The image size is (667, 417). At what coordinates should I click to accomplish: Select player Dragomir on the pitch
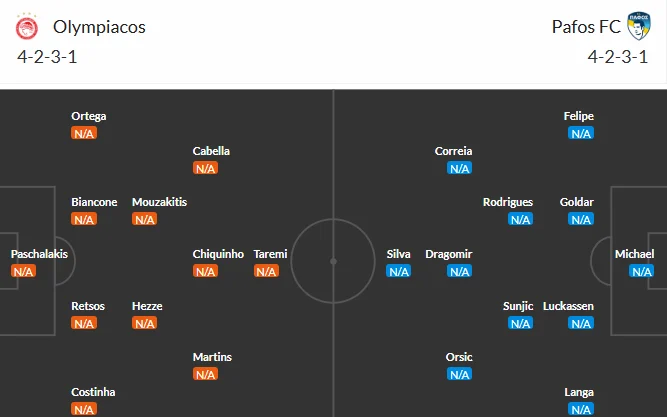449,254
